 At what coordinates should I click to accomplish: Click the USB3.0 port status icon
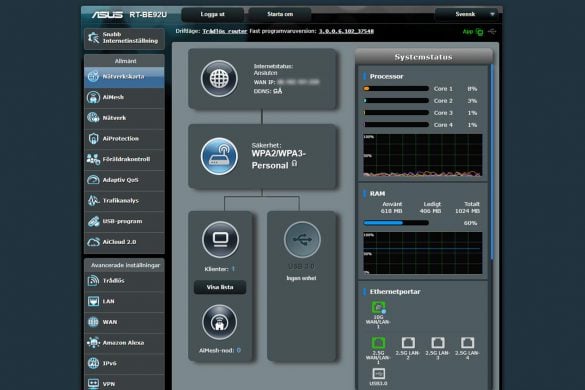point(378,374)
